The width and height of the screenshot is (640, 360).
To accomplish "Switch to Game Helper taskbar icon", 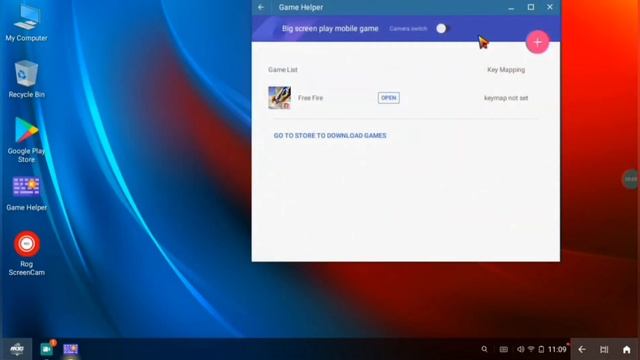I will click(70, 349).
